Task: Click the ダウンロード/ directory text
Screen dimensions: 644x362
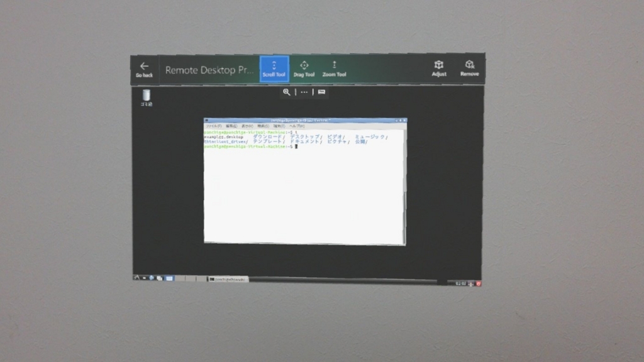Action: click(269, 136)
